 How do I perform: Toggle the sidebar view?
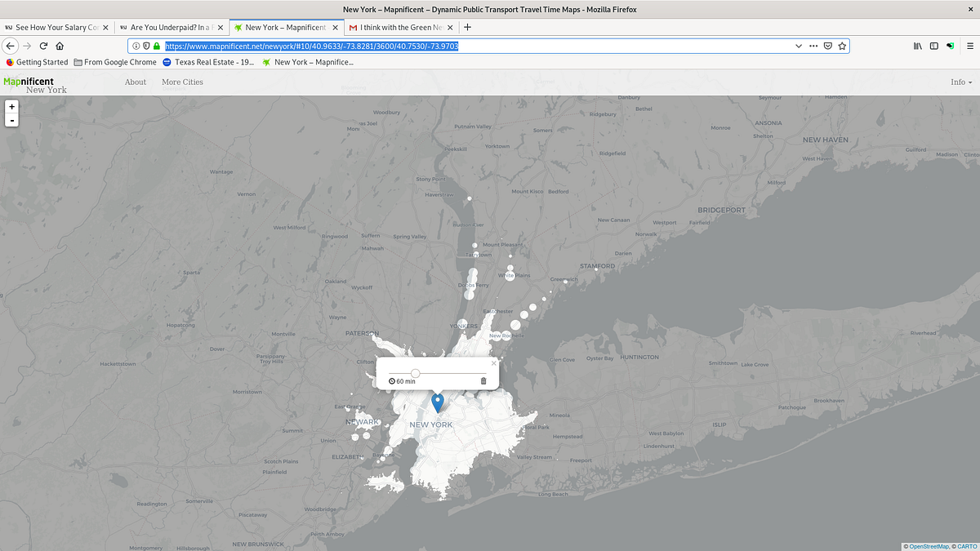coord(934,46)
